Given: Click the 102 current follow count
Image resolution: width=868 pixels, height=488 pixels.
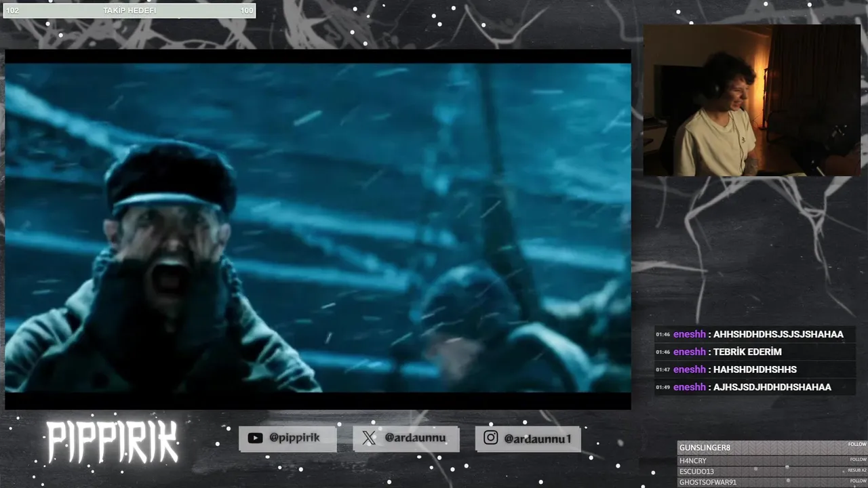Looking at the screenshot, I should tap(12, 11).
